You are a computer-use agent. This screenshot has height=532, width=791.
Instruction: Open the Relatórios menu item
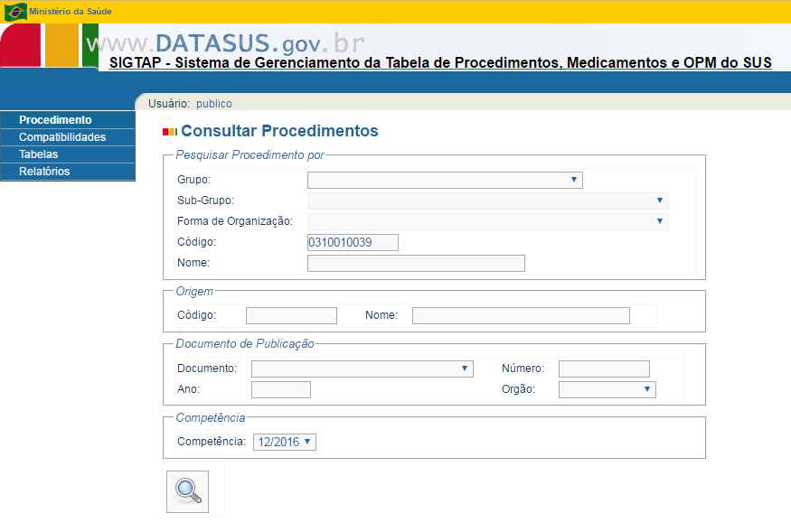[44, 172]
